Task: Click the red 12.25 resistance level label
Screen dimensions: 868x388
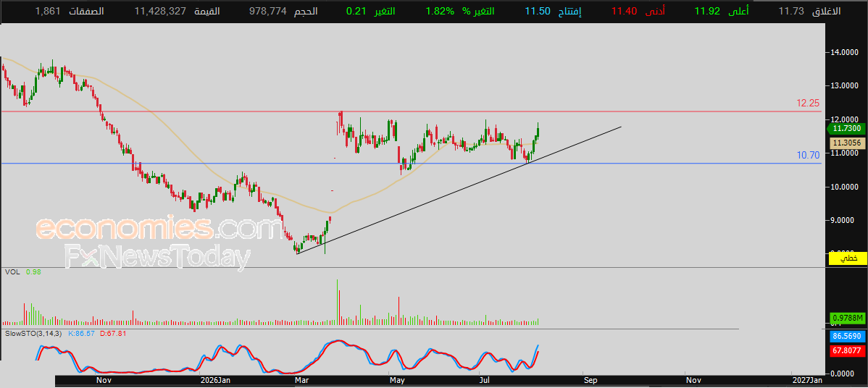Action: (x=808, y=103)
